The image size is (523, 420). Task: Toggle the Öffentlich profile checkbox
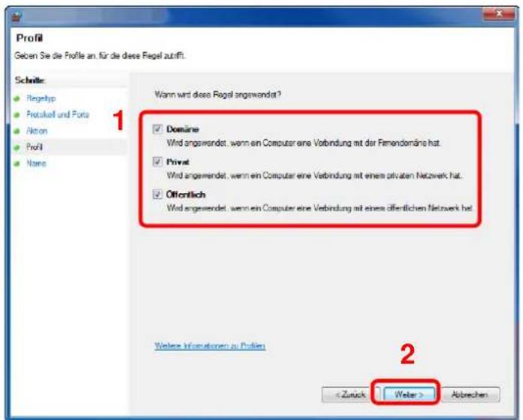pos(158,194)
